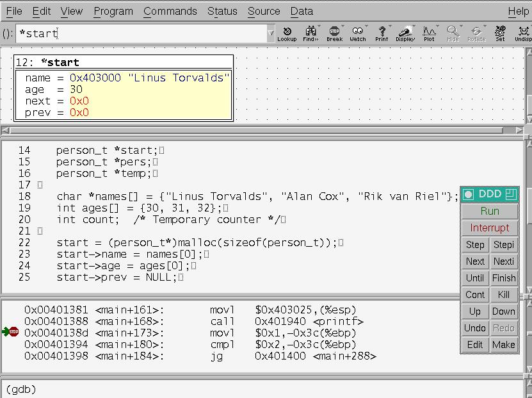
Task: Open the Edit menu
Action: tap(42, 11)
